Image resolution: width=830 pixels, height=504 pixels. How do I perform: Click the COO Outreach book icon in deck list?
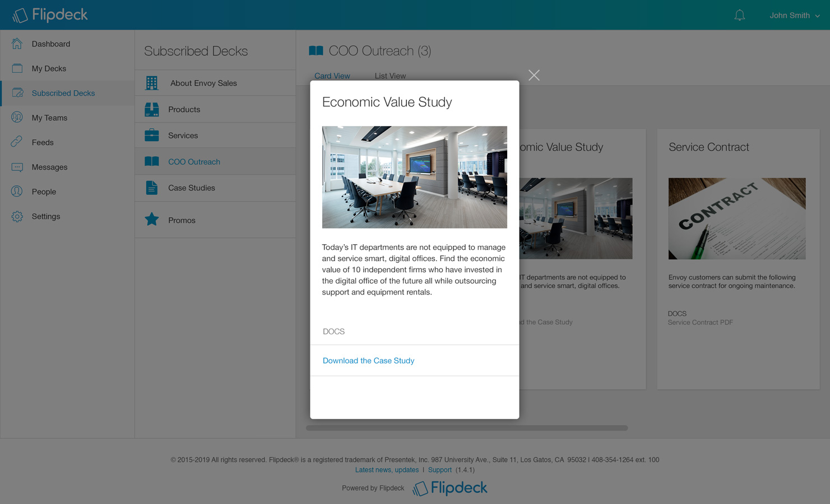(152, 161)
